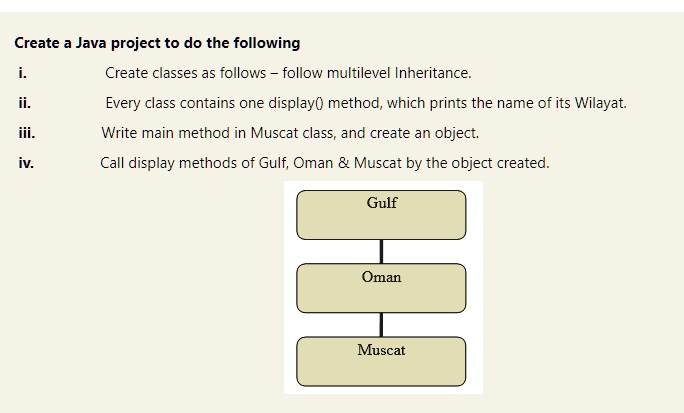Click the heading 'Create a Java project'
The image size is (684, 413).
click(x=157, y=43)
